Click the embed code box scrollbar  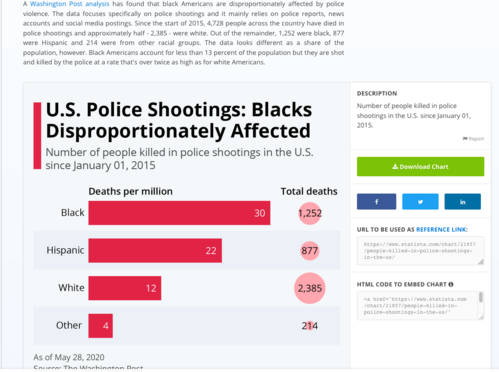[x=481, y=298]
